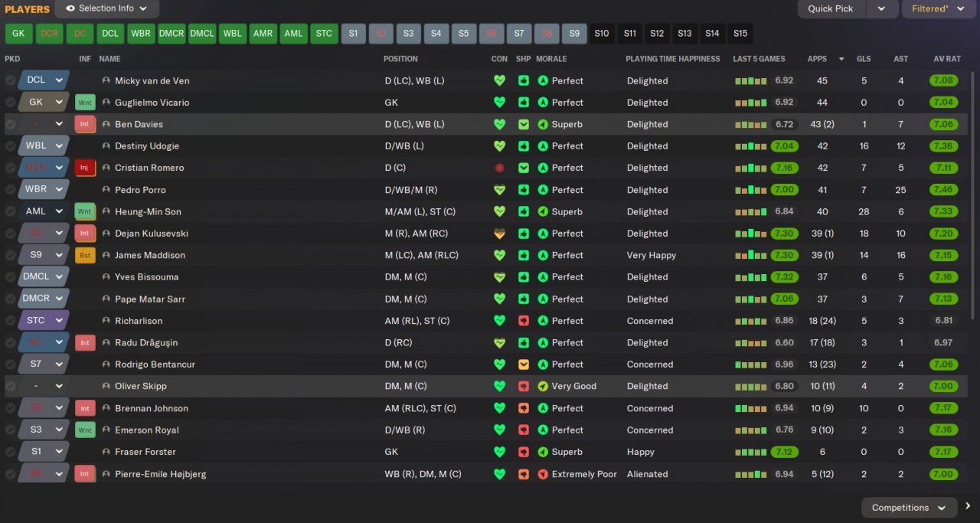This screenshot has height=523, width=980.
Task: Click the person icon beside Pedro Porro
Action: tap(106, 190)
